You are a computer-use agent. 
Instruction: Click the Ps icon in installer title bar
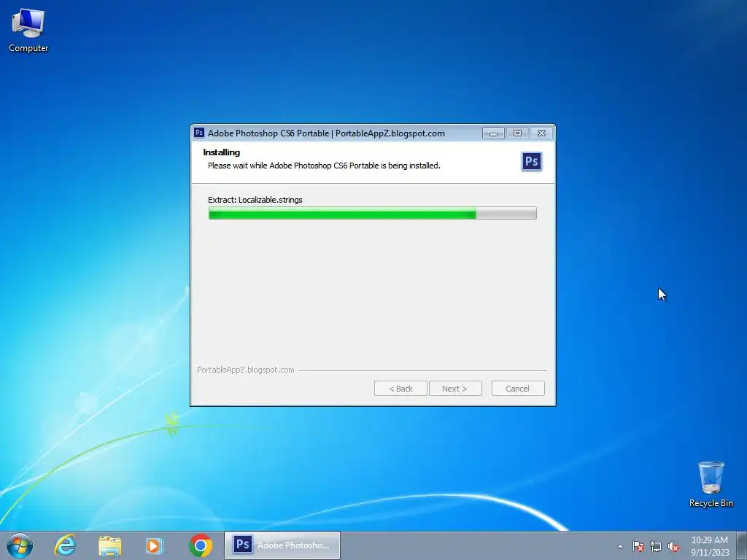[x=199, y=133]
